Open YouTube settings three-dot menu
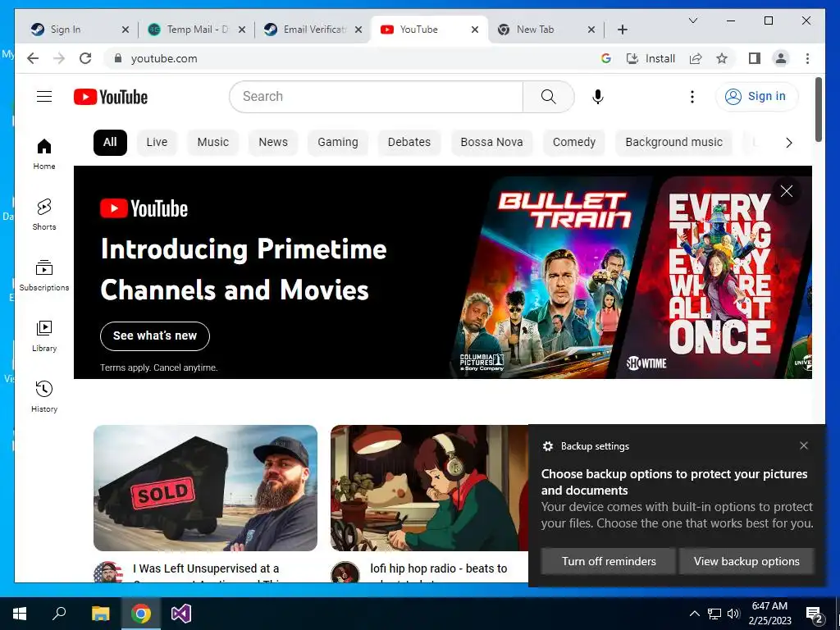This screenshot has width=840, height=630. click(692, 97)
